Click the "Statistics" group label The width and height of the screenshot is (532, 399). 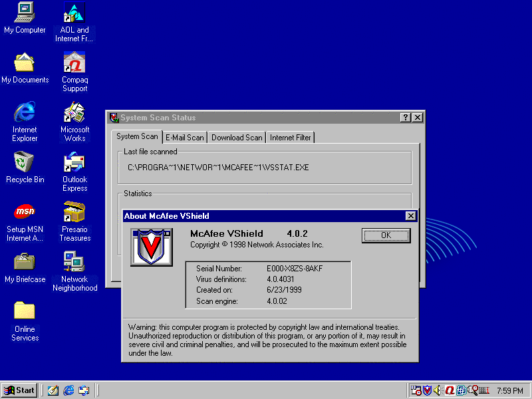138,194
